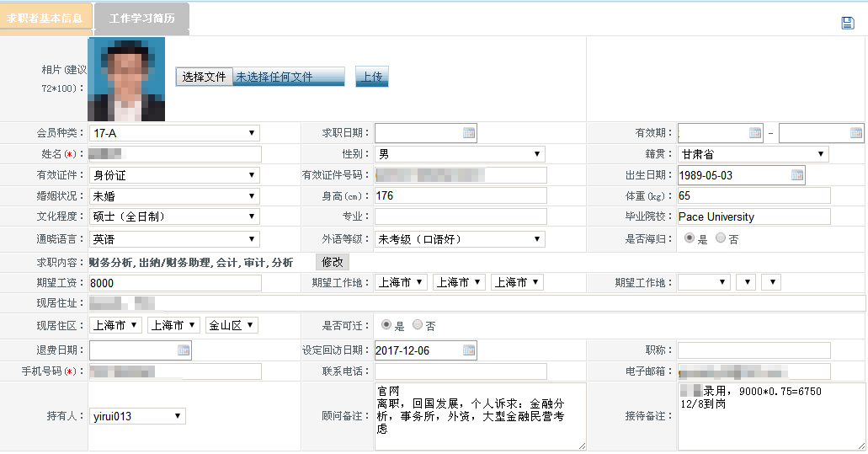Viewport: 868px width, 454px height.
Task: Select 是 for 是否可迁
Action: (x=386, y=324)
